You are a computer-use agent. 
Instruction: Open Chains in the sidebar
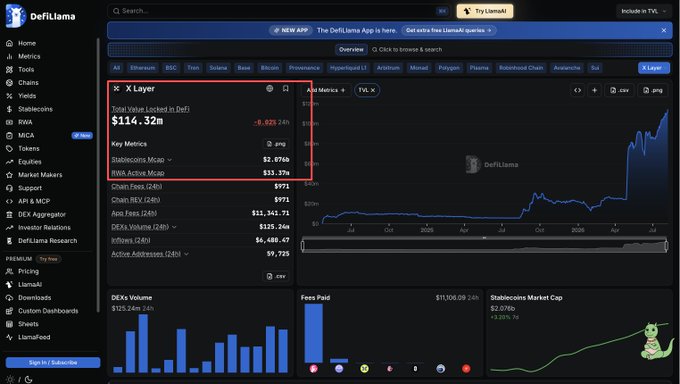[23, 82]
